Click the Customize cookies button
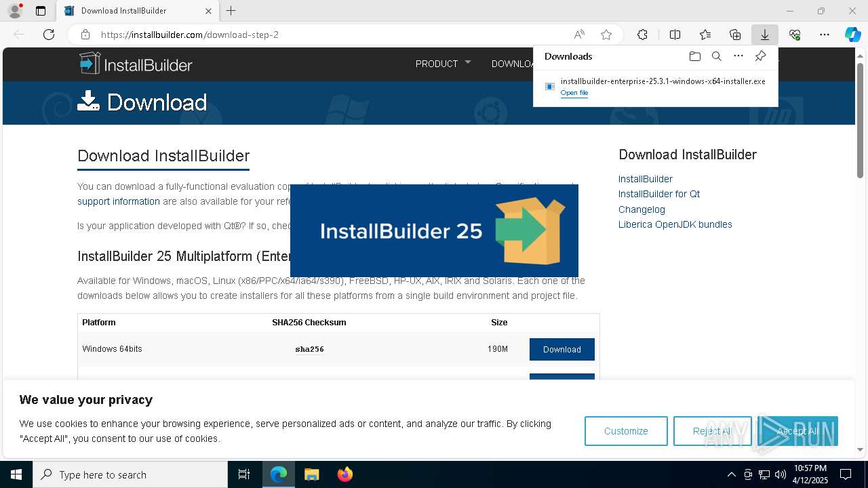Viewport: 868px width, 488px height. point(626,431)
